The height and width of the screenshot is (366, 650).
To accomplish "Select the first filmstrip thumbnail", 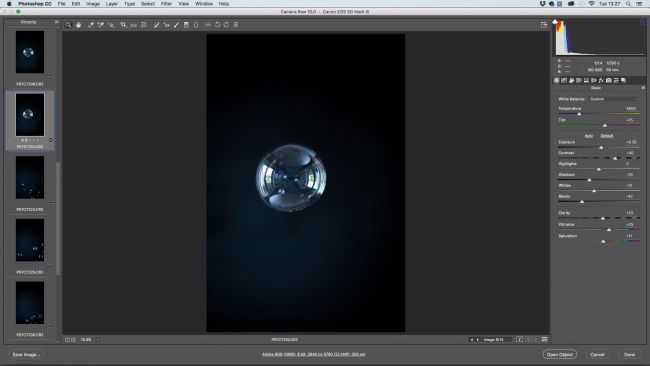I will [30, 52].
